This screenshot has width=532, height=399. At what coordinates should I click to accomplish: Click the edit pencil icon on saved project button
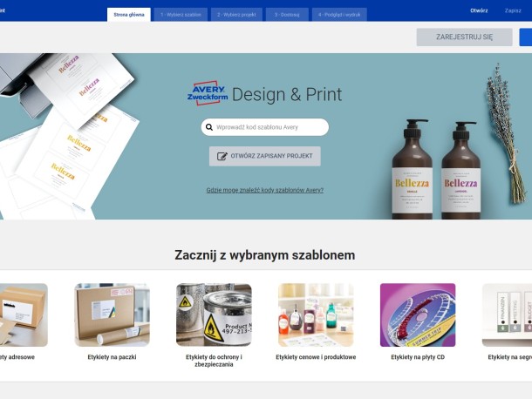(222, 156)
